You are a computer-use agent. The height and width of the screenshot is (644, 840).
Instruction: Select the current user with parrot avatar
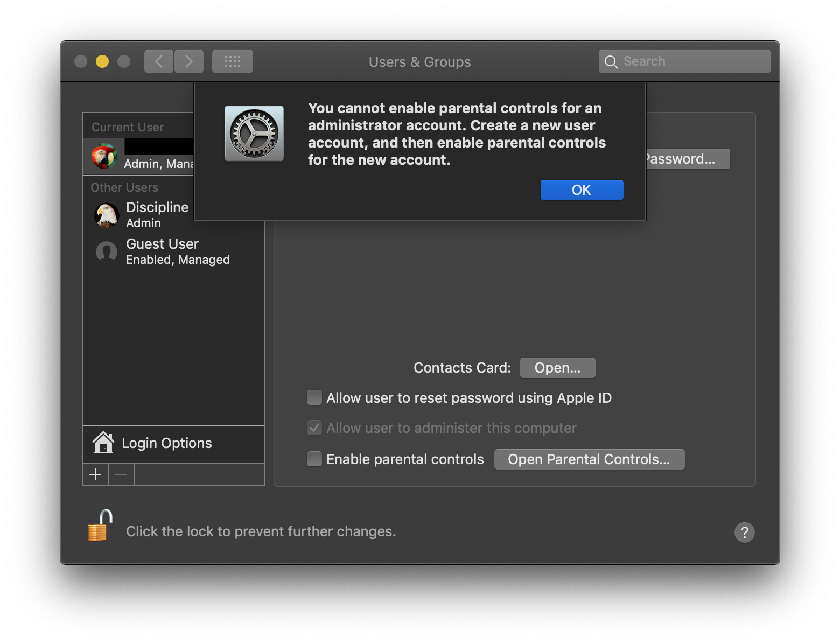138,156
